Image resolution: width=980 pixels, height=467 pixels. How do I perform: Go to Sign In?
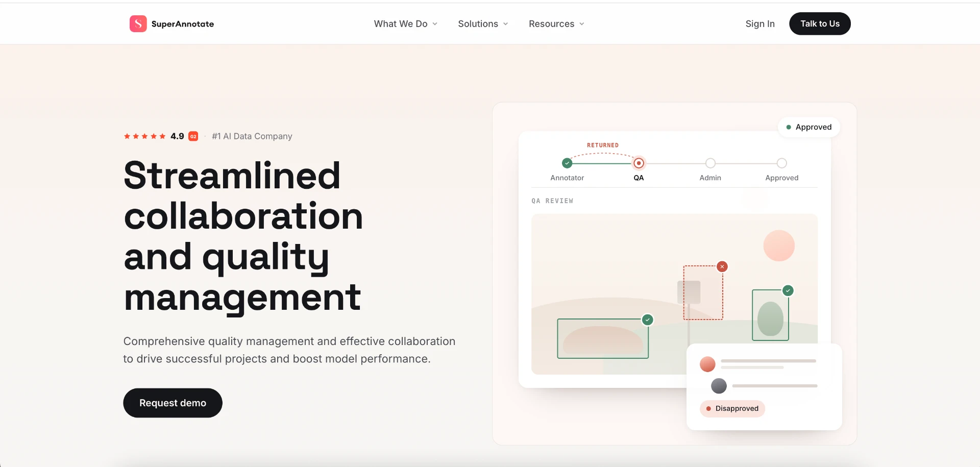pos(760,24)
